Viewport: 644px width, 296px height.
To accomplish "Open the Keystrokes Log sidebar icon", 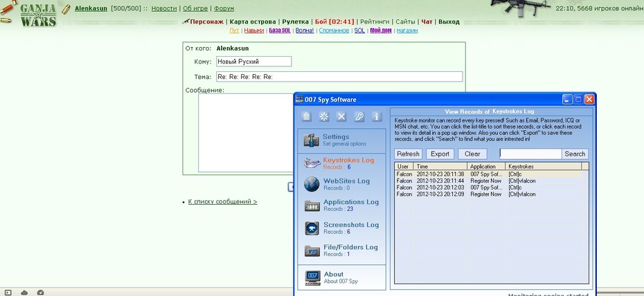I will click(312, 164).
